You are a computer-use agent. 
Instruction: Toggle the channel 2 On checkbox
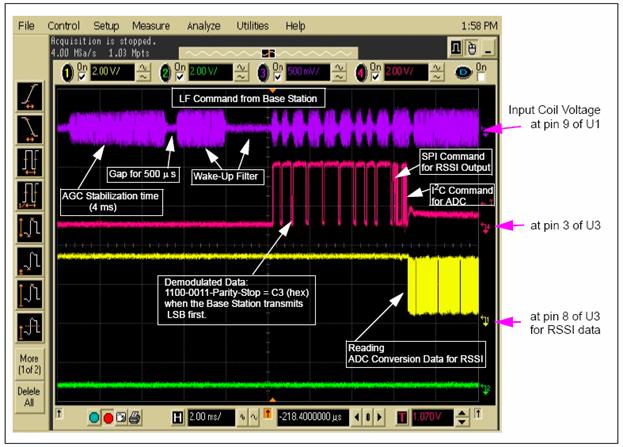point(180,77)
